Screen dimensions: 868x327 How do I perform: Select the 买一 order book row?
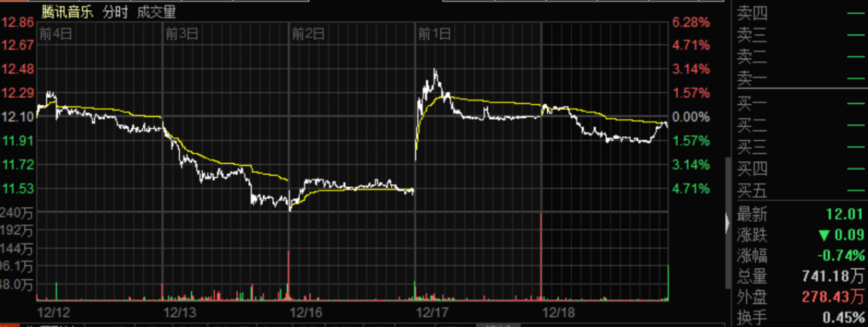[801, 104]
